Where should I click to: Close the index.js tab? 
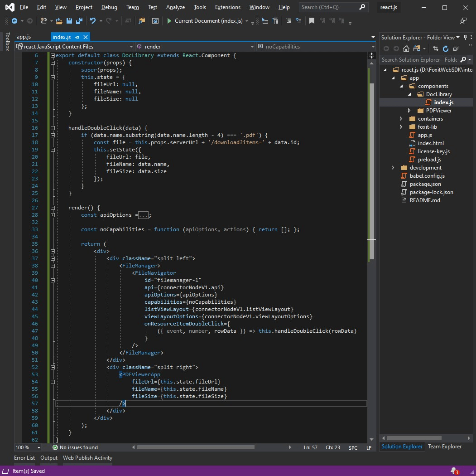click(86, 37)
